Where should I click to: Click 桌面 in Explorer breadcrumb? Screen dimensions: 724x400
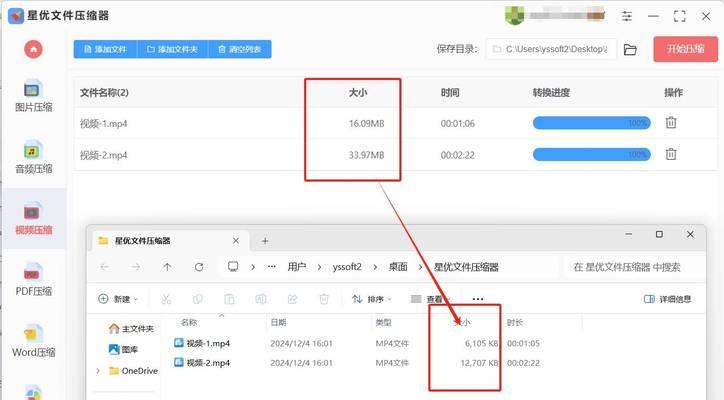(x=398, y=267)
